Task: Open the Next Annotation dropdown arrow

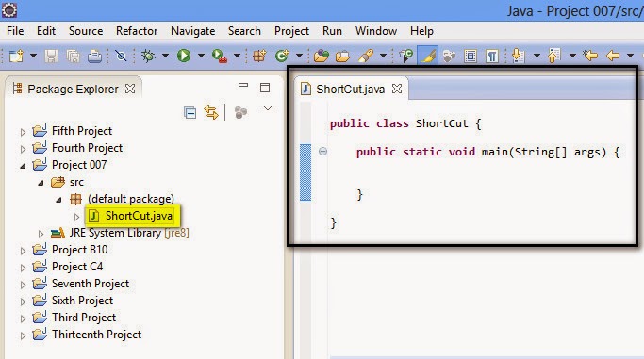Action: coord(537,56)
